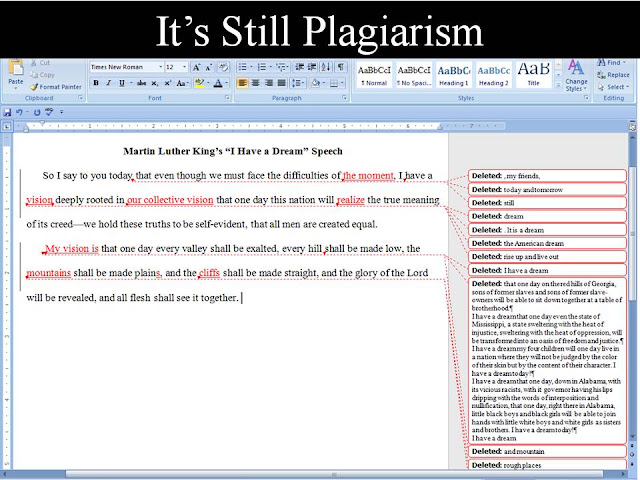Image resolution: width=640 pixels, height=480 pixels.
Task: Center the paragraph text
Action: coord(256,83)
